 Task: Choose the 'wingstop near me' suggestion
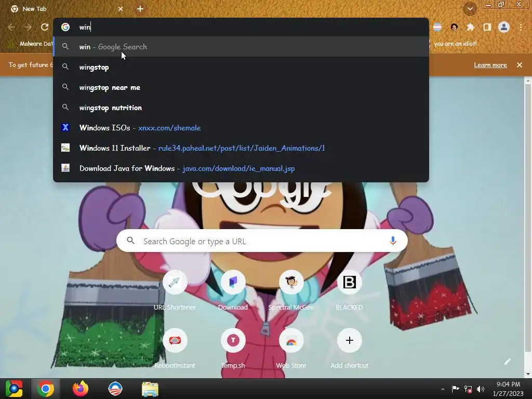(x=241, y=87)
